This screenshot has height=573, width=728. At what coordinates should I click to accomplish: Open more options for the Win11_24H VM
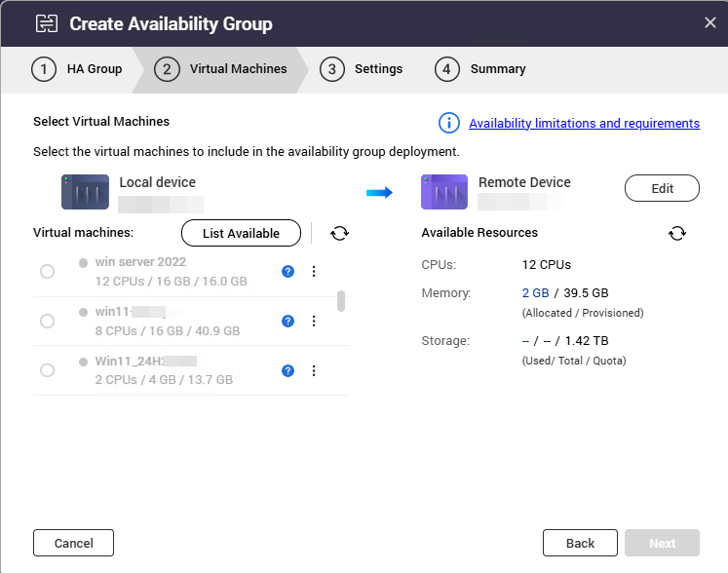click(x=314, y=370)
